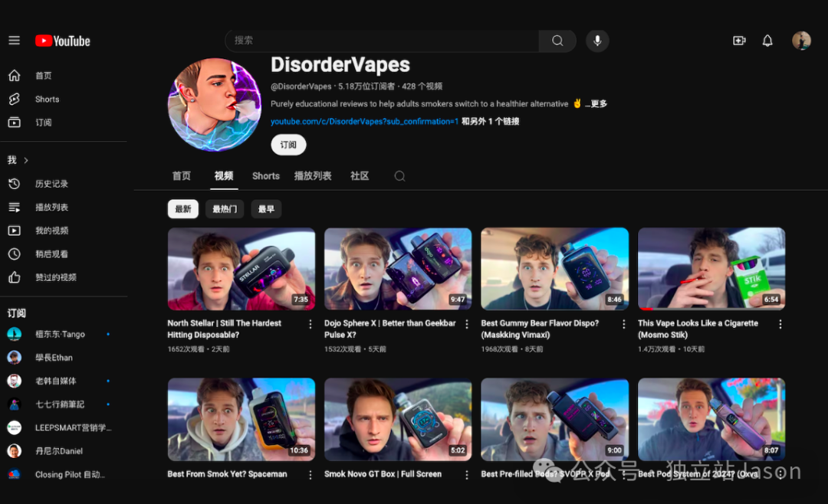828x504 pixels.
Task: Click the DisorderVapes channel avatar
Action: (x=215, y=104)
